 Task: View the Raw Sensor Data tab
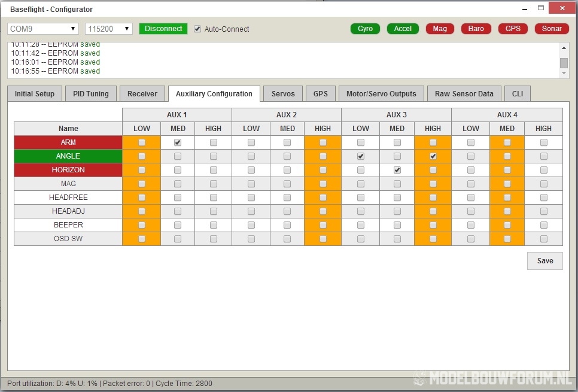pos(464,94)
